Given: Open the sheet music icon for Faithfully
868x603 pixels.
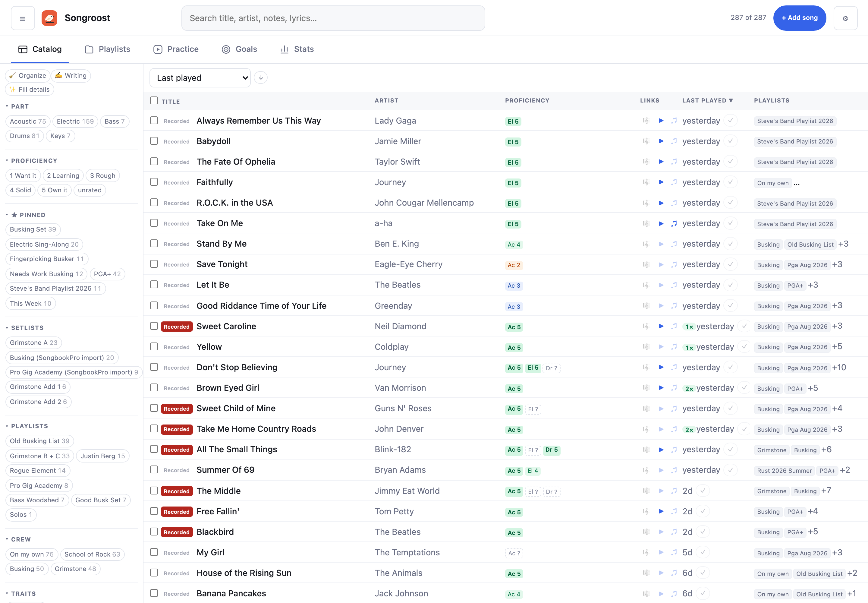Looking at the screenshot, I should coord(646,182).
